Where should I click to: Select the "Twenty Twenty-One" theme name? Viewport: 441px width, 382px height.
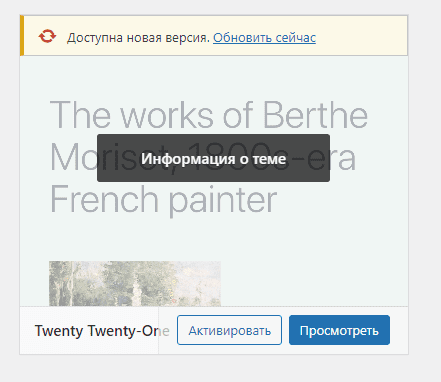click(102, 331)
